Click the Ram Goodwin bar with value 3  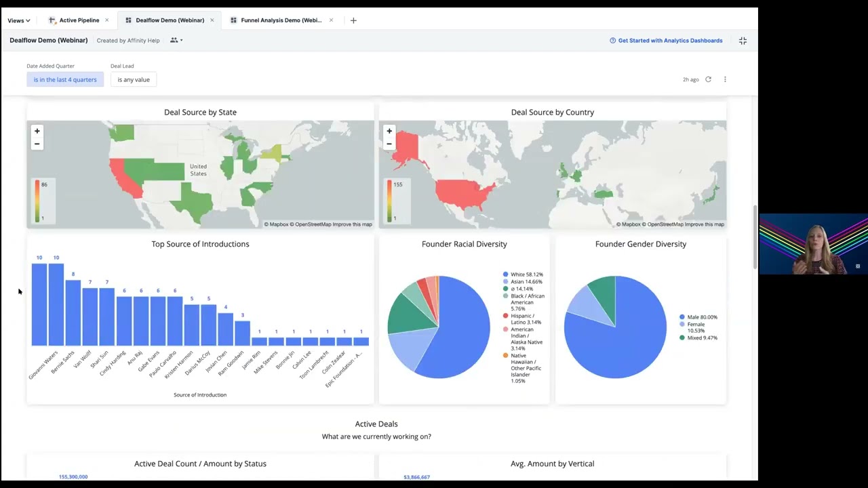coord(243,333)
